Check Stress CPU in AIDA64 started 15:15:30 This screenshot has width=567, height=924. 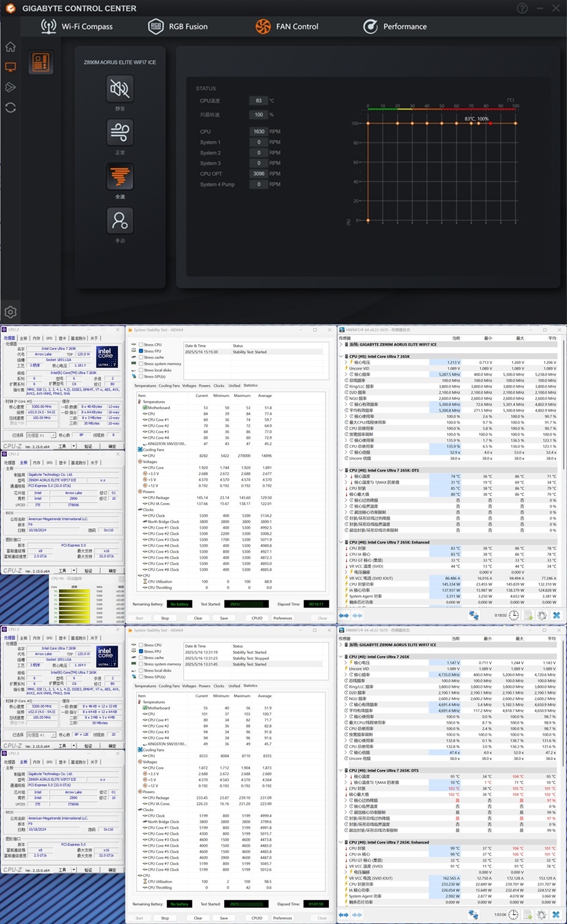click(141, 345)
